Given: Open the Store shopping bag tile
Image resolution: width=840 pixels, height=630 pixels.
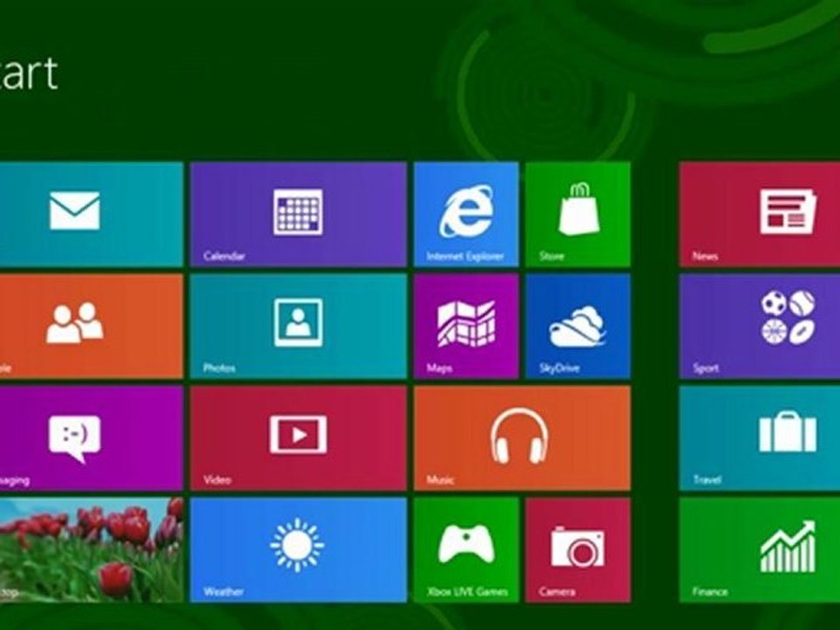Looking at the screenshot, I should point(577,214).
